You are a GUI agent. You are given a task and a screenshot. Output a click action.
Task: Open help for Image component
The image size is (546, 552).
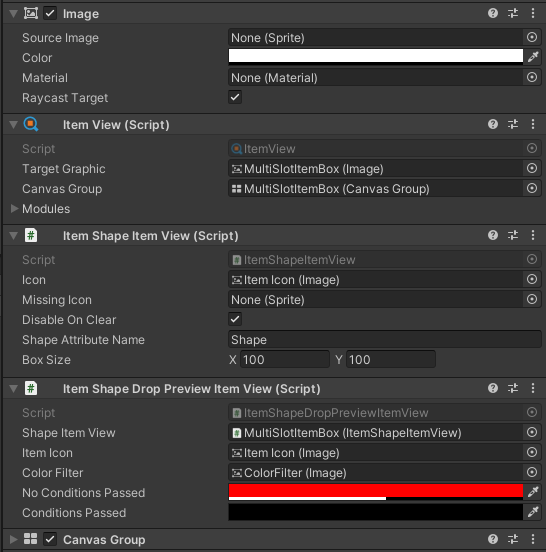(x=493, y=13)
